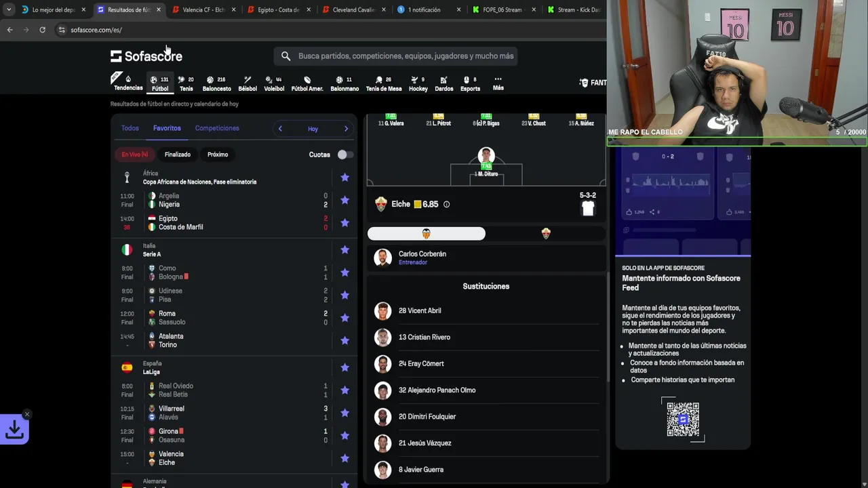The height and width of the screenshot is (488, 868).
Task: Toggle the Cuotas switch
Action: [344, 155]
